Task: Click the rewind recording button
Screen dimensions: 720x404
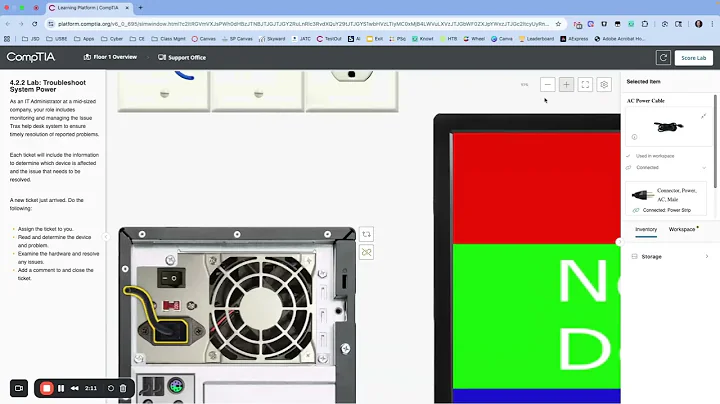Action: (74, 388)
